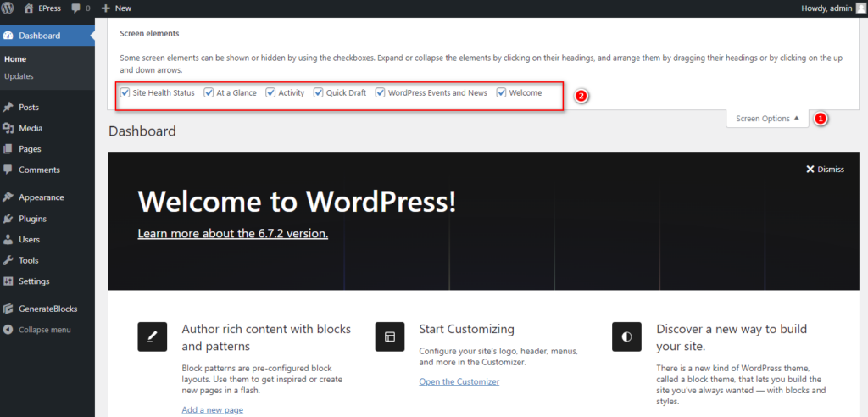This screenshot has width=868, height=417.
Task: Click the Add a new page link
Action: (213, 410)
